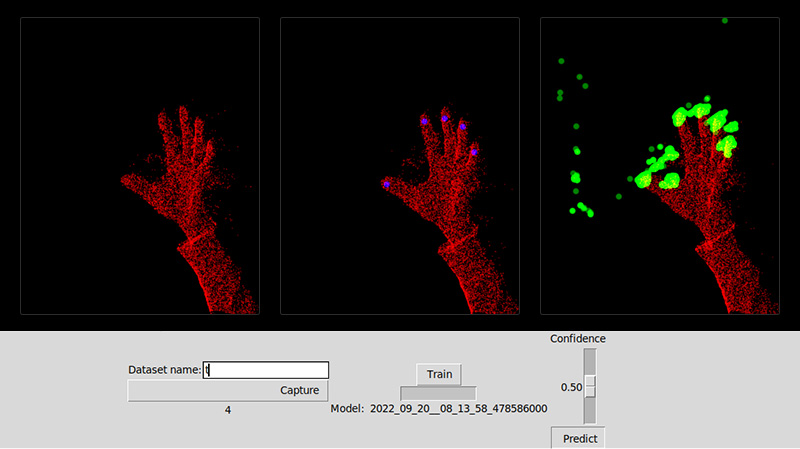The width and height of the screenshot is (800, 449).
Task: Click the lower Confidence slider track
Action: [x=590, y=410]
